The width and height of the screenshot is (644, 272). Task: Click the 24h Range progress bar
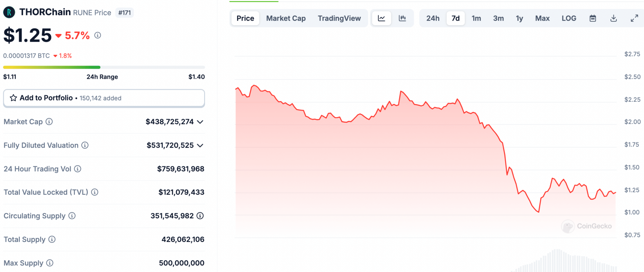[x=104, y=67]
